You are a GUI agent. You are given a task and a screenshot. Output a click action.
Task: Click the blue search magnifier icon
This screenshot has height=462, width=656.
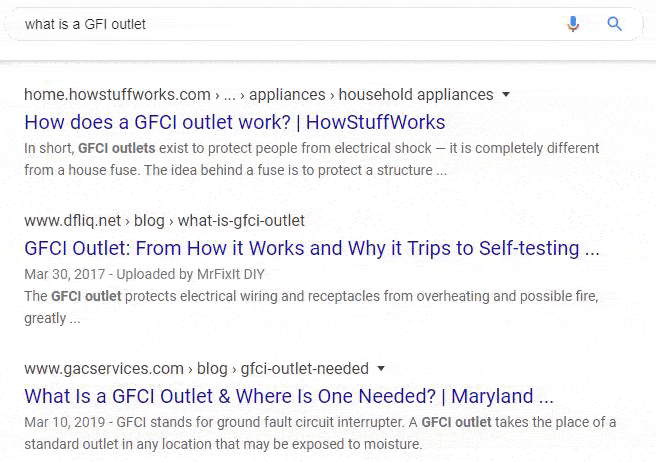[614, 24]
